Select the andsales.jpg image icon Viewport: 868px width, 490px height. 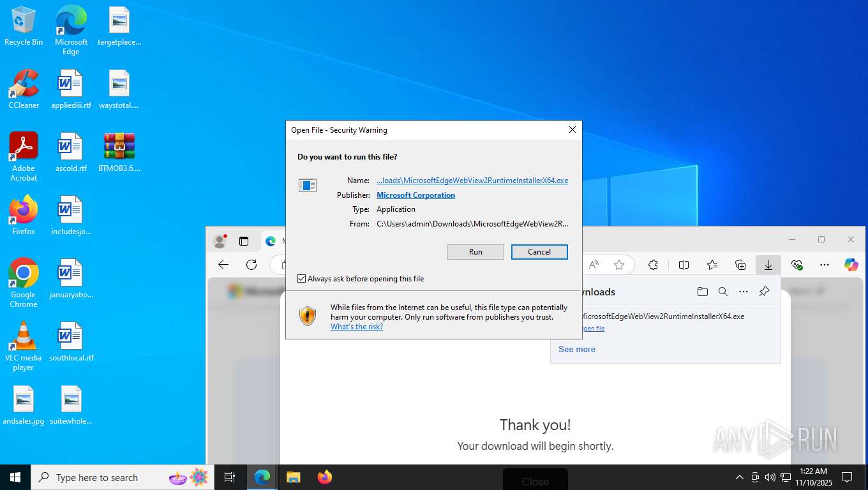[x=24, y=405]
